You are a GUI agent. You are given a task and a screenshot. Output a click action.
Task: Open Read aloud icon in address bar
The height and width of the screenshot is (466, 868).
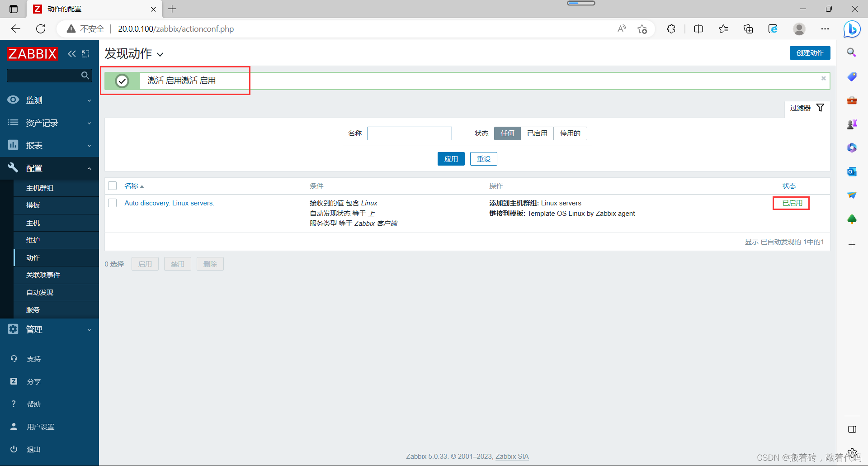tap(622, 29)
